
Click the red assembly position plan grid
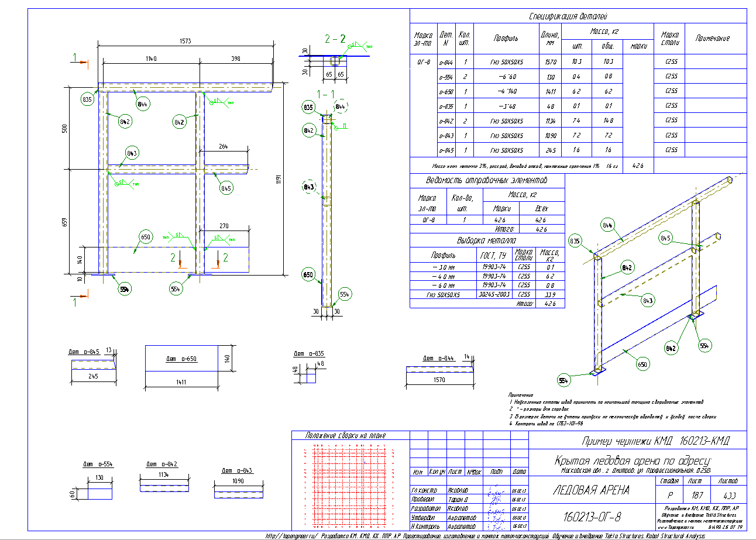350,484
